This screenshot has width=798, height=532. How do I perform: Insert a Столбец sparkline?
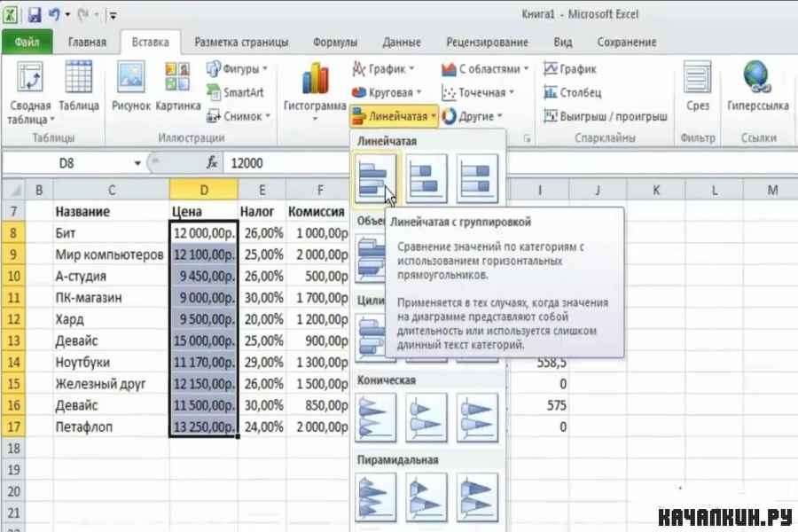click(573, 92)
